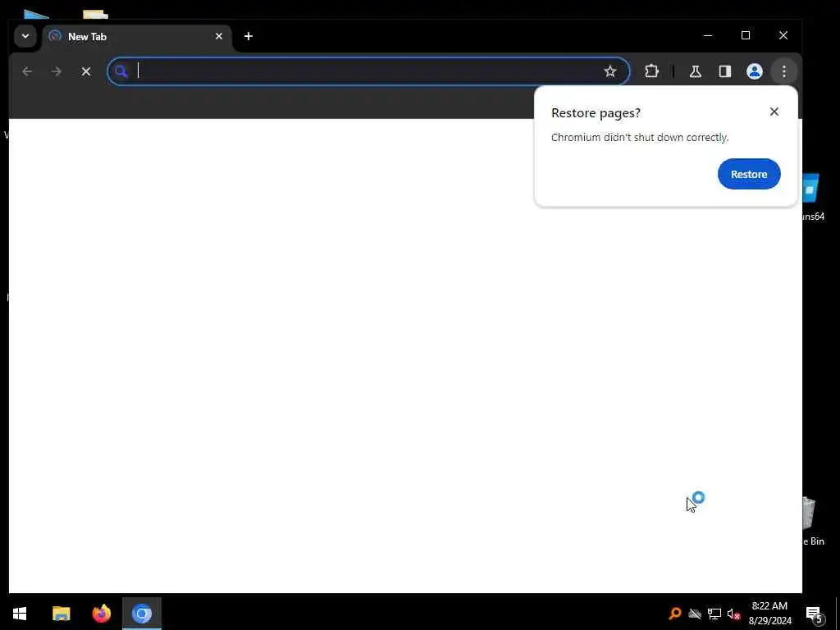Click the Restore button

[x=749, y=174]
